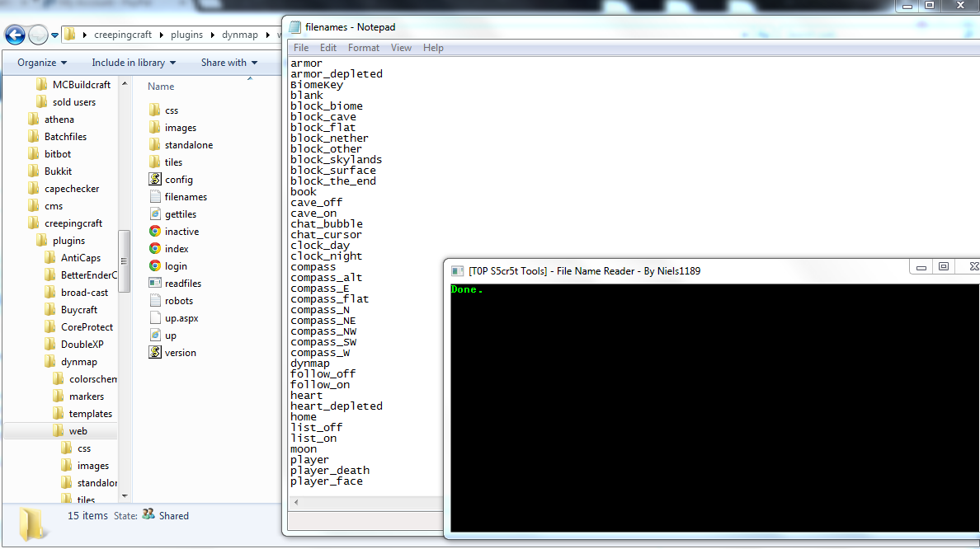Open the tiles folder in file list

[166, 162]
